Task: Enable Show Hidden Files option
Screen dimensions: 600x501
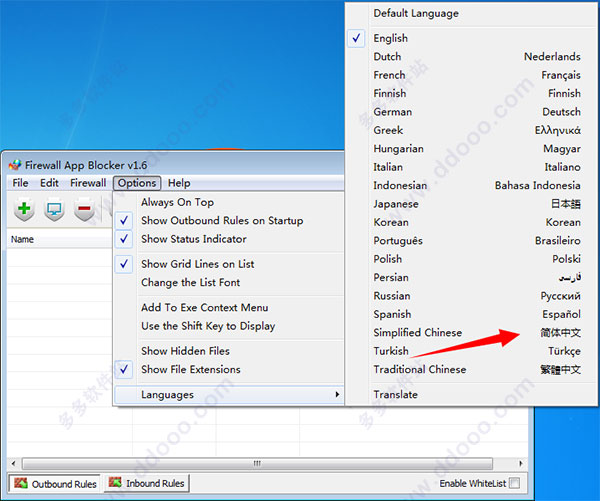Action: click(229, 351)
